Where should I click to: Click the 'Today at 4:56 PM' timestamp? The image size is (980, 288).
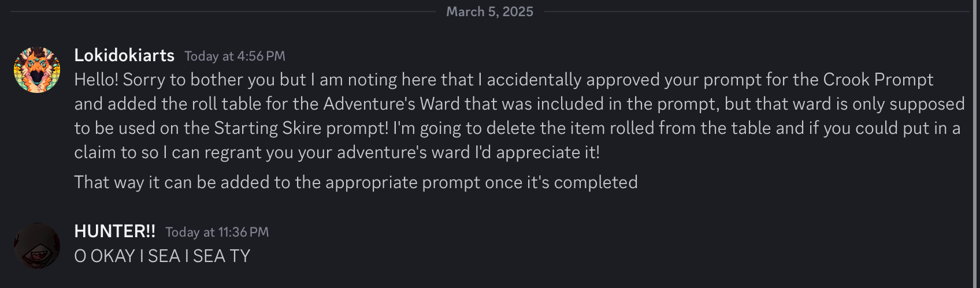235,56
